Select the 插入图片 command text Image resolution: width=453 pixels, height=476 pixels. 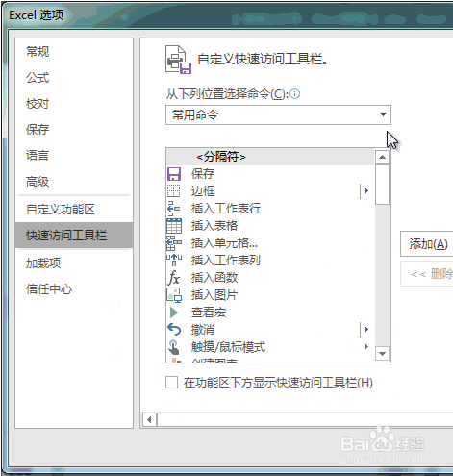click(x=214, y=295)
